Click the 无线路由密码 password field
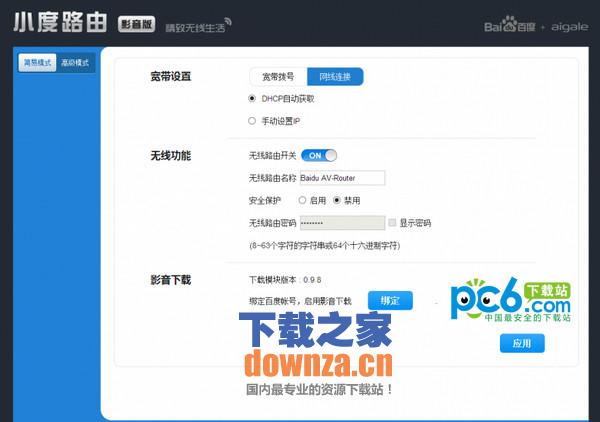The height and width of the screenshot is (422, 600). 342,223
